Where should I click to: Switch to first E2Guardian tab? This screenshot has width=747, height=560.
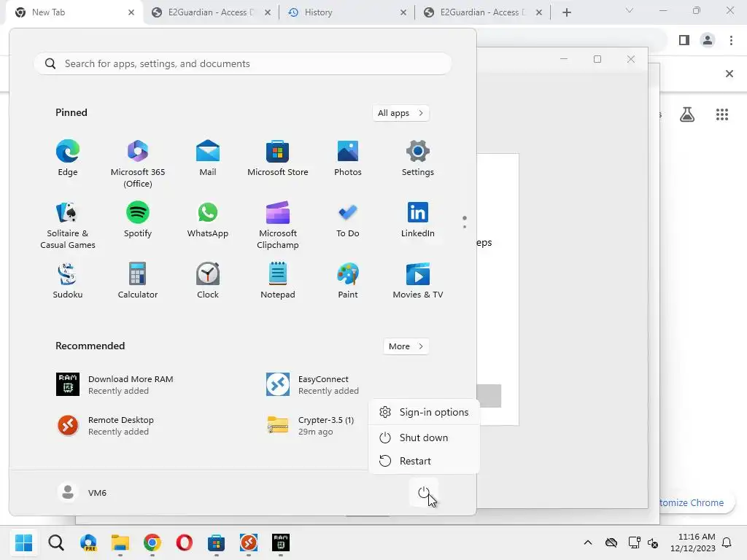click(x=209, y=12)
